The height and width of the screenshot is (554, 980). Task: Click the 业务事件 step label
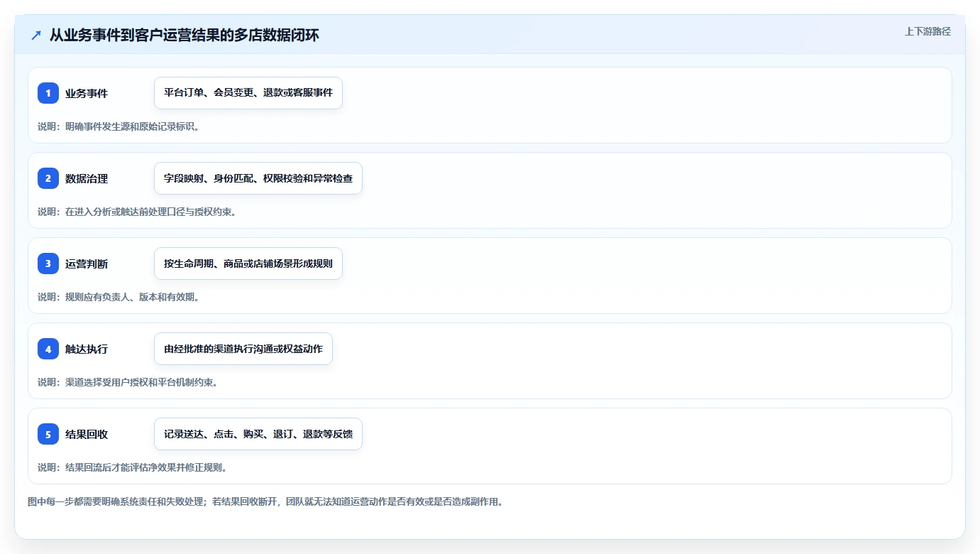tap(87, 93)
